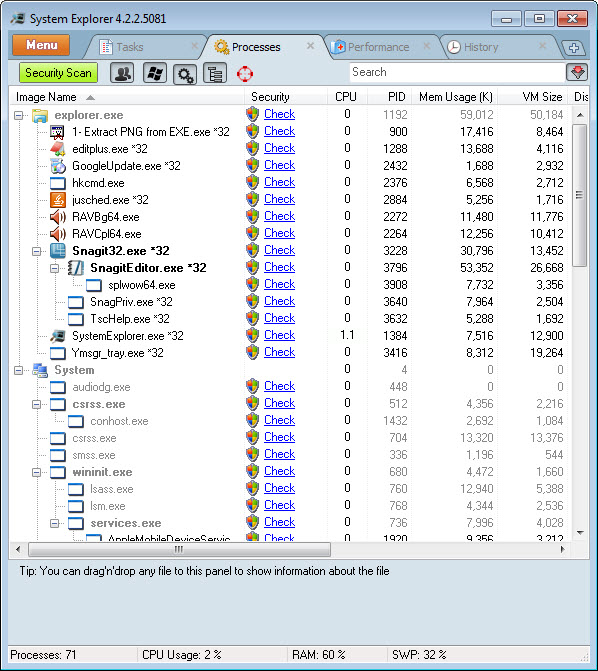Close the Performance tab with its x
This screenshot has height=671, width=598.
(x=427, y=46)
